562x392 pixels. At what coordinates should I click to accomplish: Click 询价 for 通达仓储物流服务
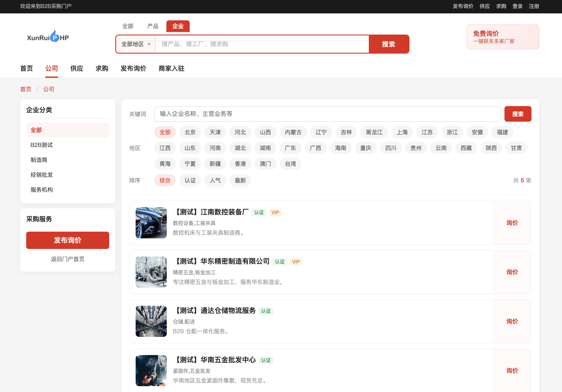point(512,321)
